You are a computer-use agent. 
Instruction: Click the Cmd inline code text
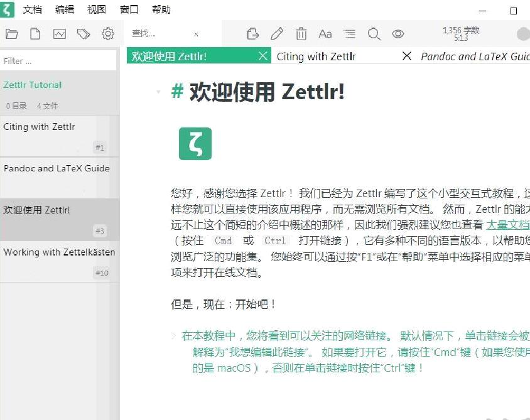[223, 240]
